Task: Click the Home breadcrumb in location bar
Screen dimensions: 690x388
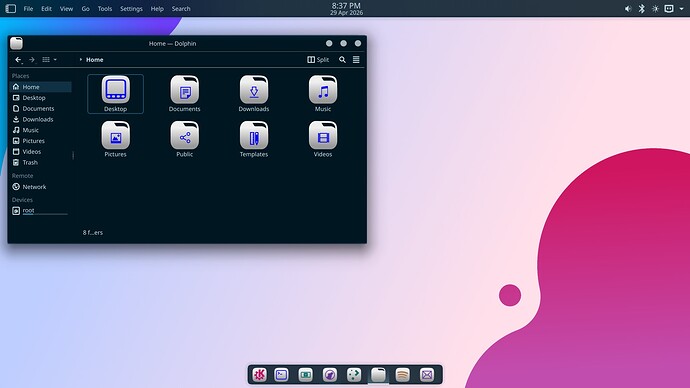Action: click(95, 60)
